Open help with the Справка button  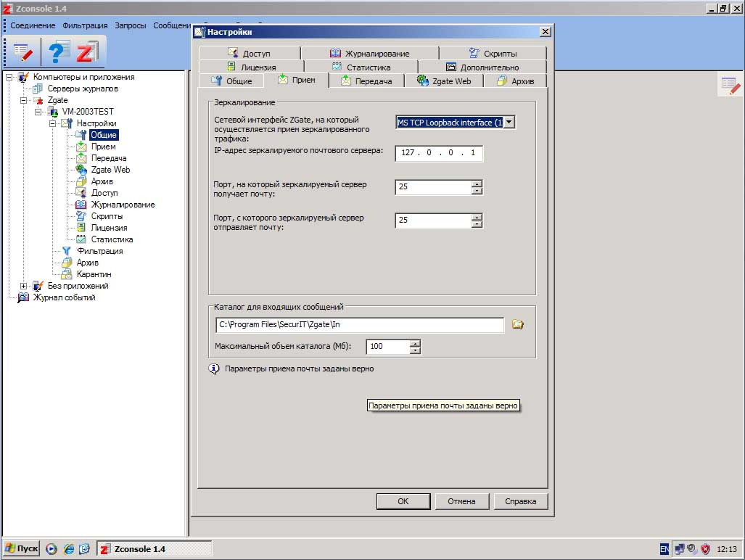point(521,501)
